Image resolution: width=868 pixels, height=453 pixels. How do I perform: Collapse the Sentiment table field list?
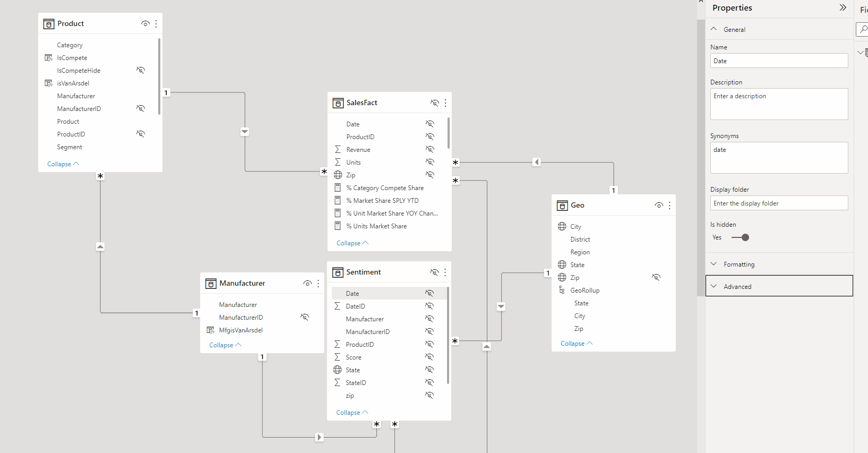tap(352, 413)
